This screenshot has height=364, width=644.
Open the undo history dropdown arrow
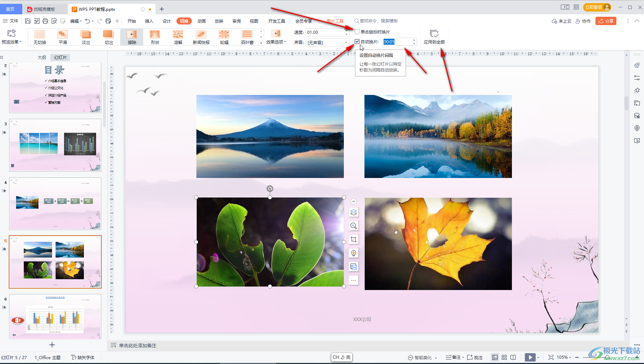click(x=93, y=21)
